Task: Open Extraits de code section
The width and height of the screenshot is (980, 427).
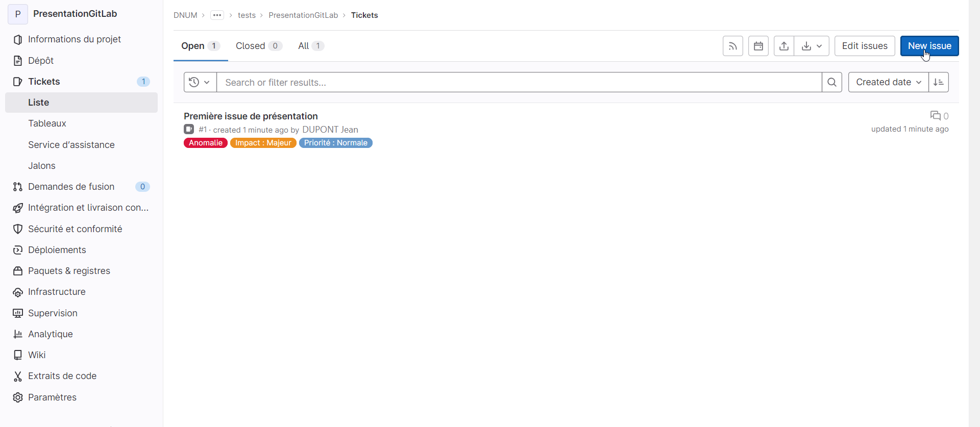Action: 62,376
